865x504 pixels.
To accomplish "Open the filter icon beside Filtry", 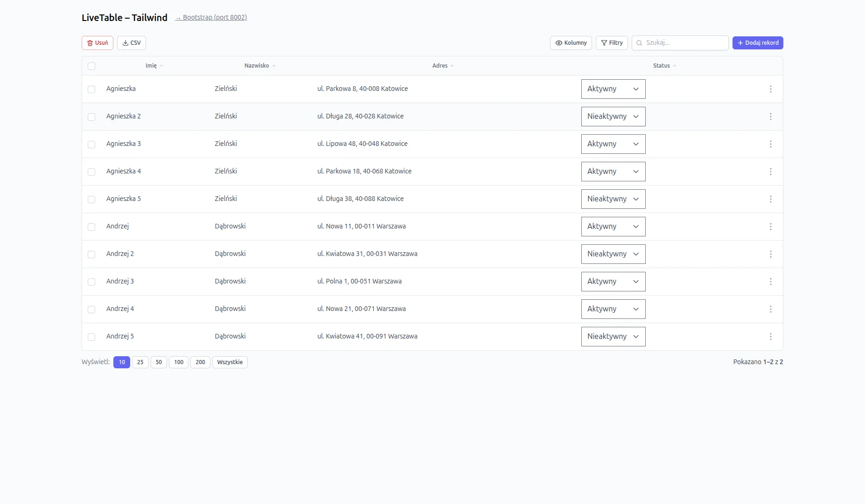I will point(605,42).
